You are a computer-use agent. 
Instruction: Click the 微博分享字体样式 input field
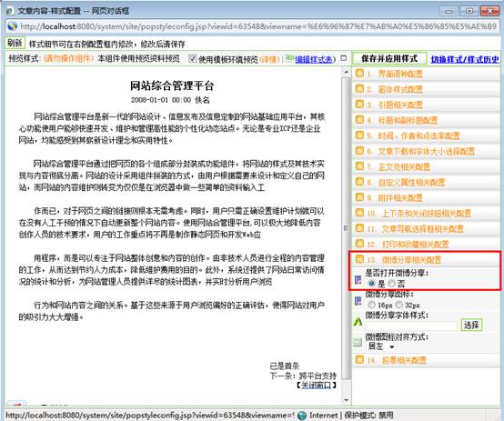(411, 326)
